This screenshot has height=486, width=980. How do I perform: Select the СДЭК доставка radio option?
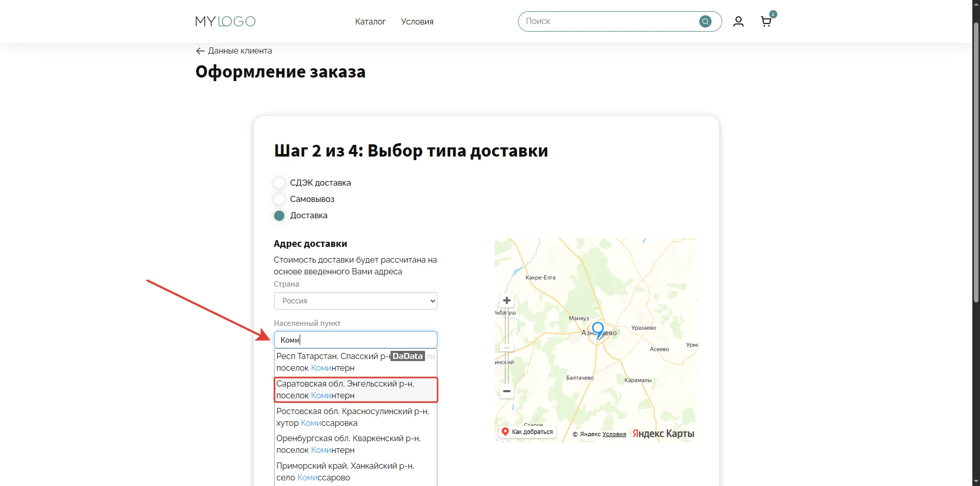279,183
